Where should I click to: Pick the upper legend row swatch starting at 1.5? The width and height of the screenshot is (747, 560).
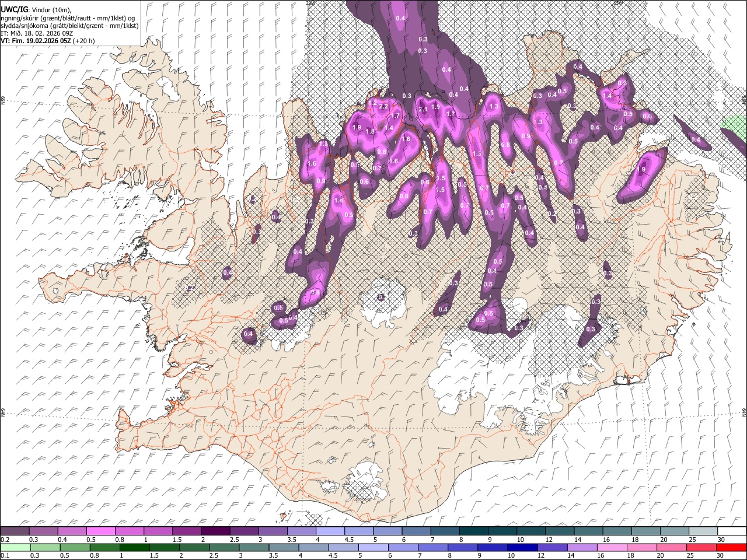point(187,531)
